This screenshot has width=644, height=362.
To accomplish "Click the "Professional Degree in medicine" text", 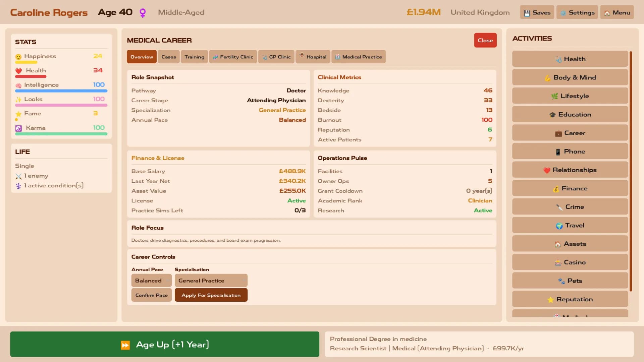I will [378, 339].
